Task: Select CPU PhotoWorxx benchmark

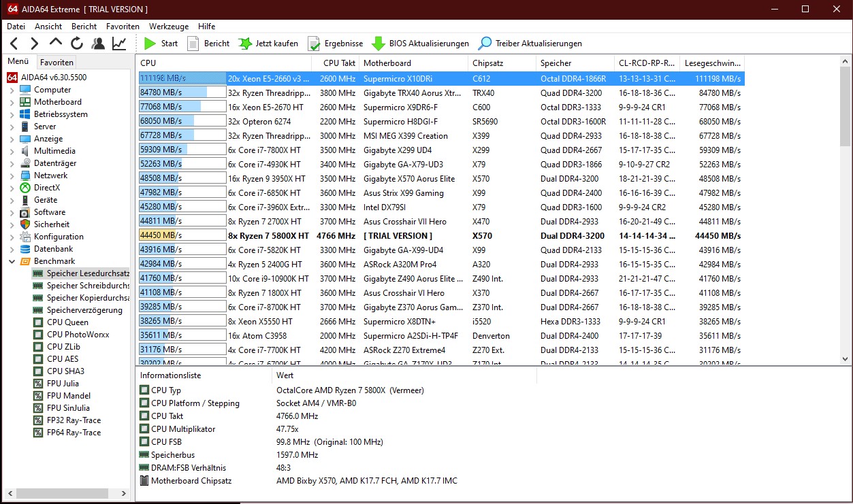Action: click(70, 335)
